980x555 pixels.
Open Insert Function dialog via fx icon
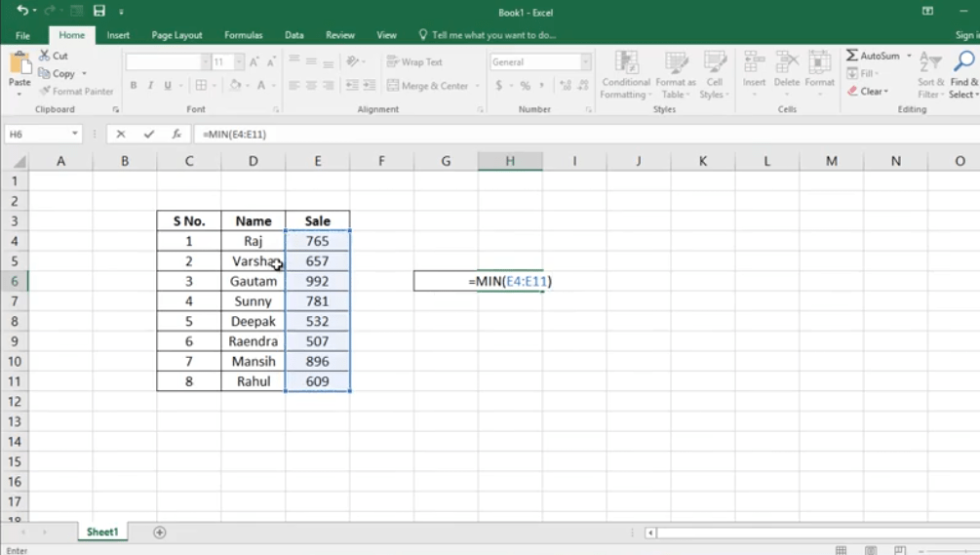pos(176,134)
